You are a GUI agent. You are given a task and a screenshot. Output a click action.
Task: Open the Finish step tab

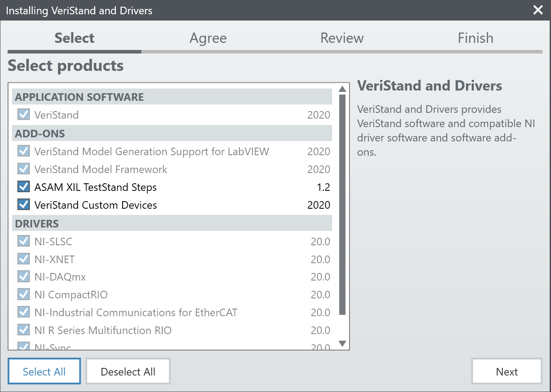point(476,38)
